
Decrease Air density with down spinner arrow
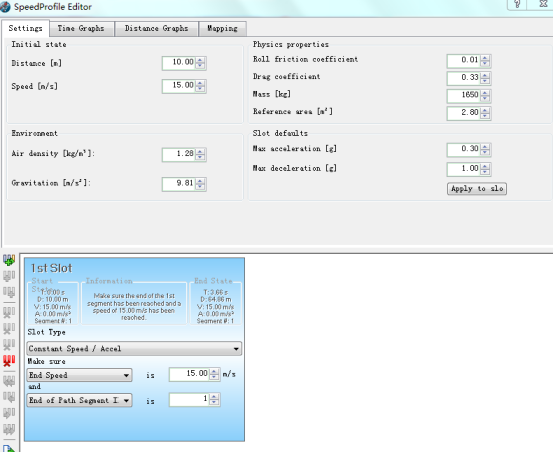click(x=200, y=157)
